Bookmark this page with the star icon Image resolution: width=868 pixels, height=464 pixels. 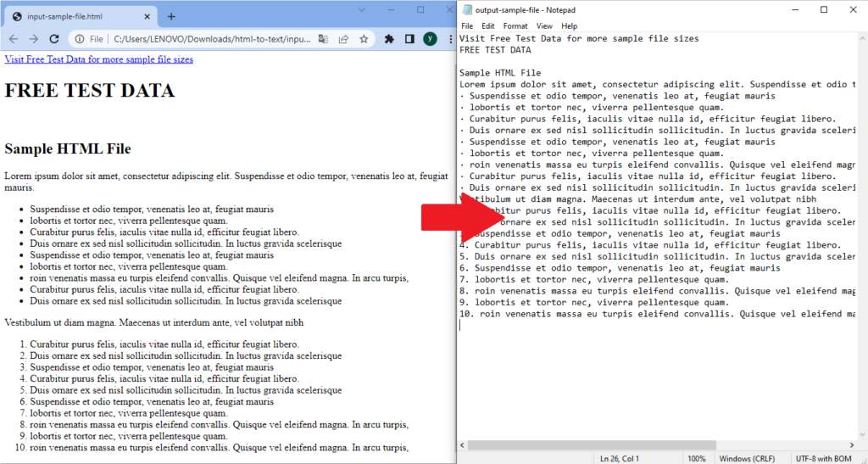pos(364,39)
